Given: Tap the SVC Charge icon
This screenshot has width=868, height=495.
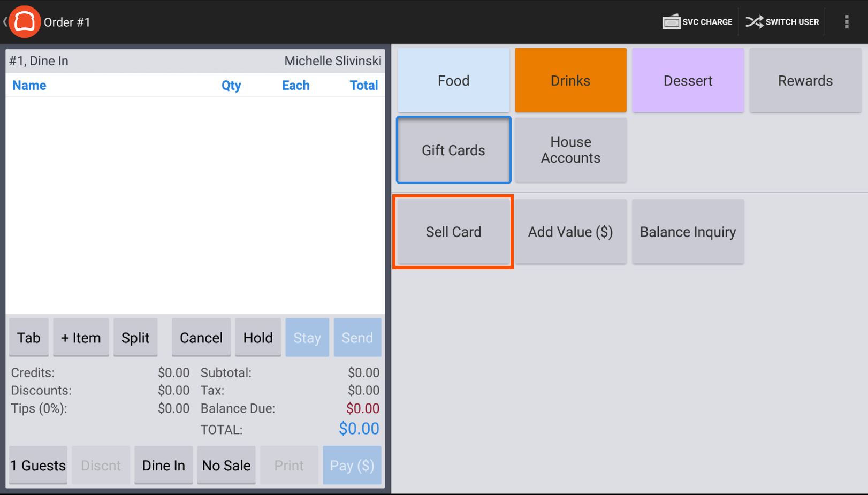Looking at the screenshot, I should point(671,22).
